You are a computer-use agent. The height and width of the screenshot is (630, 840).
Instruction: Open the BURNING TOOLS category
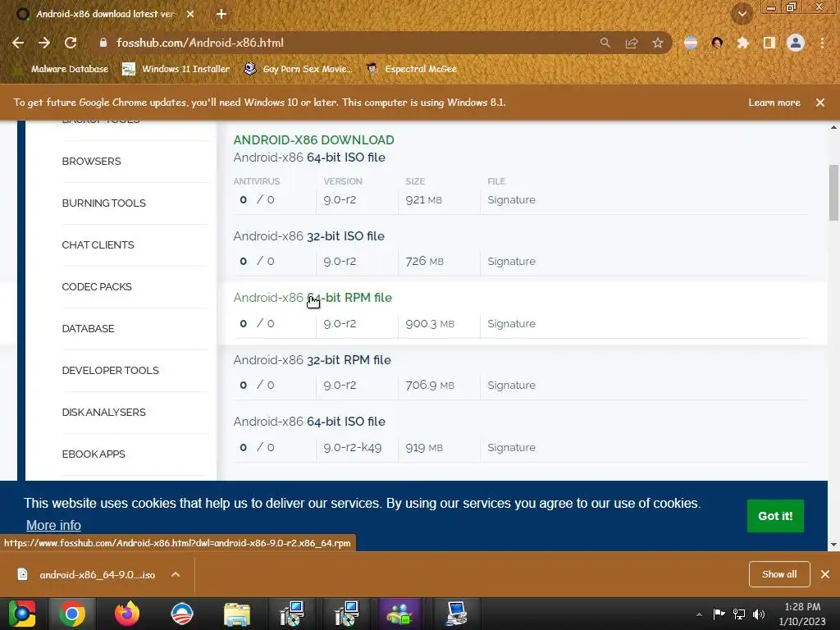tap(103, 203)
